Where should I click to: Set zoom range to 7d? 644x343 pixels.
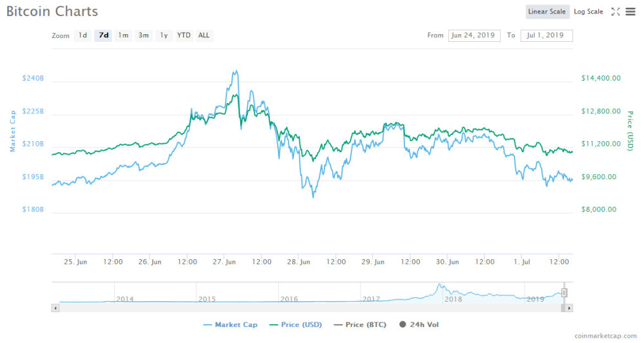click(104, 35)
